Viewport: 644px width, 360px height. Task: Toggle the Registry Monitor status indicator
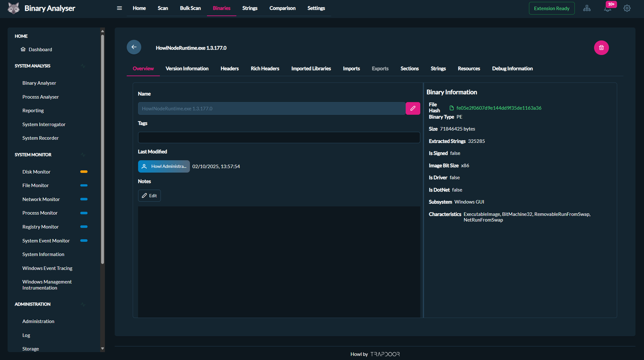point(84,227)
